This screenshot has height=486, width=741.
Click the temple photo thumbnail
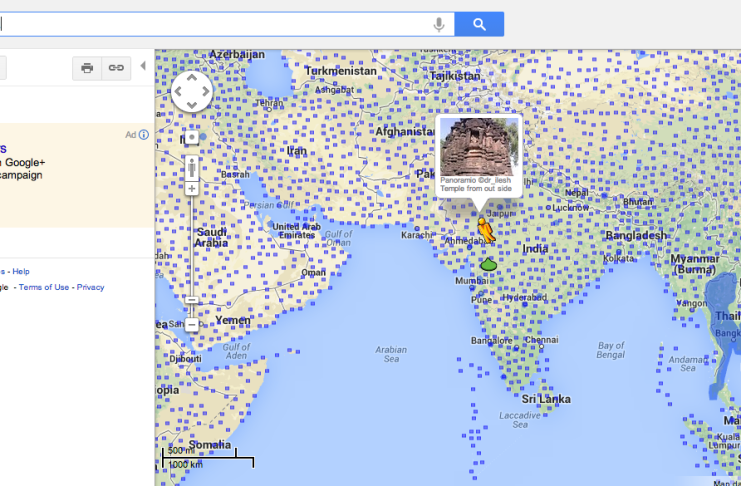[478, 147]
